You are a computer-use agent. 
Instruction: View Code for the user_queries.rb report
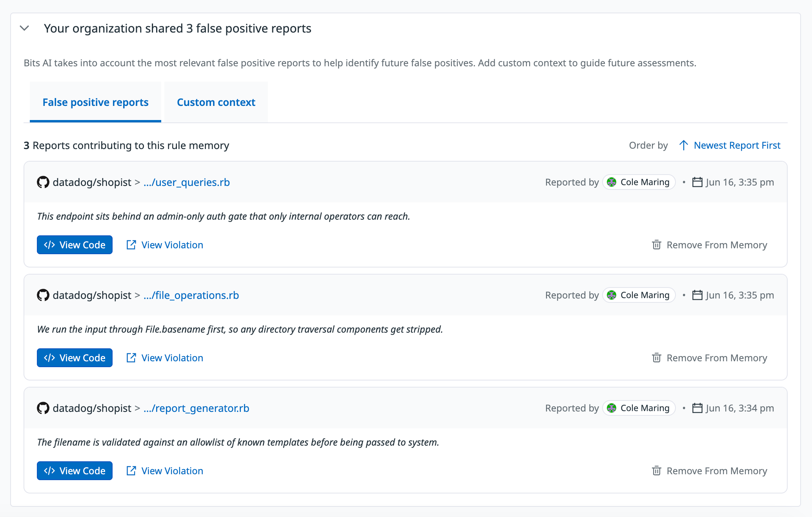75,245
